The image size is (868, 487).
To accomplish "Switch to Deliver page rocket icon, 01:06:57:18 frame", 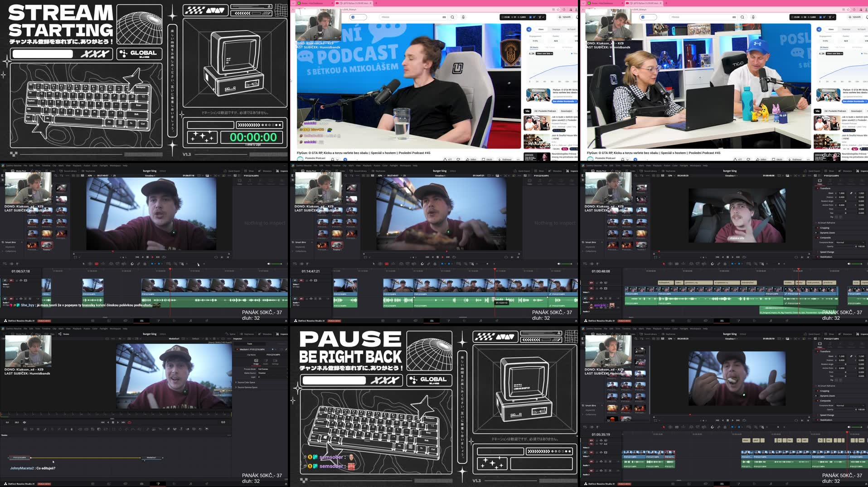I will click(x=207, y=321).
